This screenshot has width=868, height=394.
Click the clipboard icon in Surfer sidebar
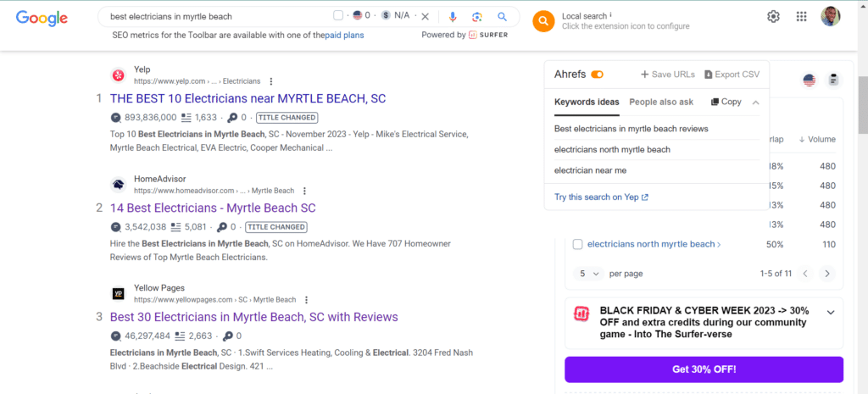coord(832,80)
